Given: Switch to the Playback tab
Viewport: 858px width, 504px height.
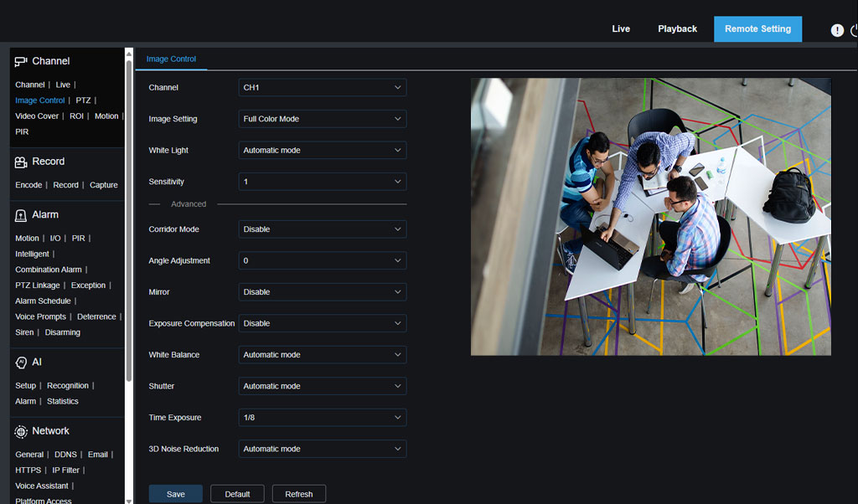Looking at the screenshot, I should point(677,28).
